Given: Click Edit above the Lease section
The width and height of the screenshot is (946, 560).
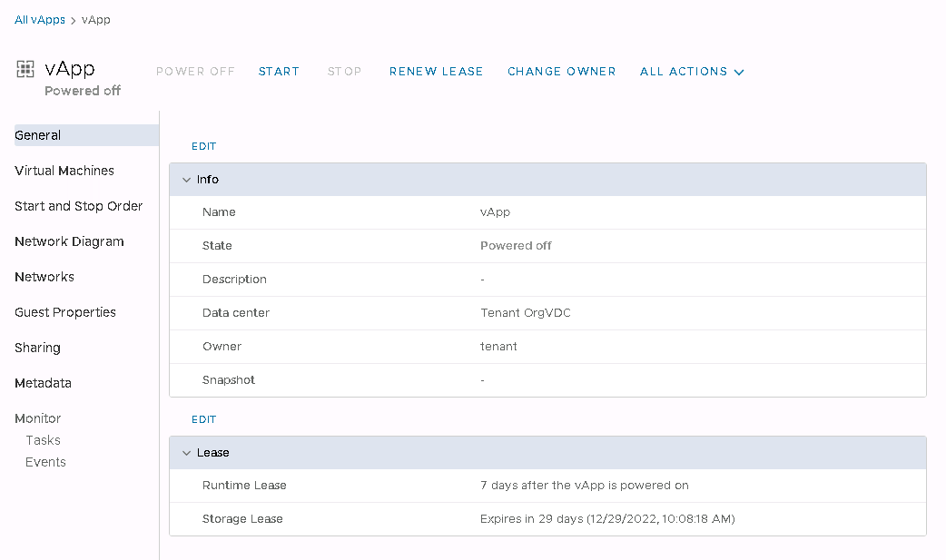Looking at the screenshot, I should click(203, 419).
